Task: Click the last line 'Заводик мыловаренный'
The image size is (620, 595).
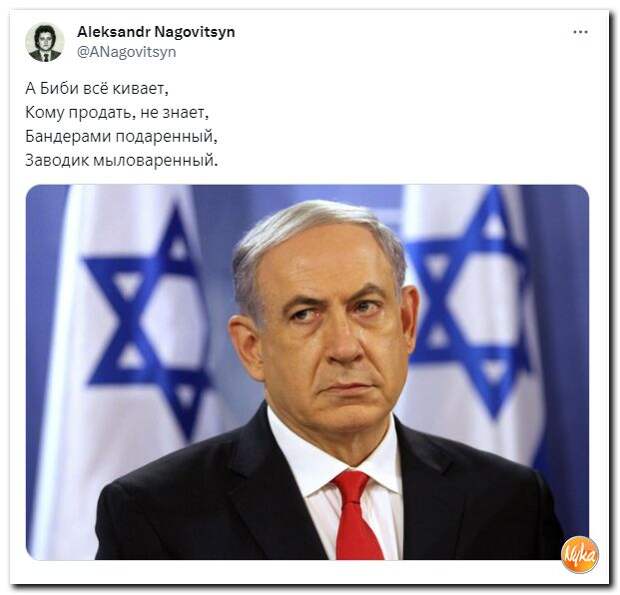Action: click(x=121, y=161)
